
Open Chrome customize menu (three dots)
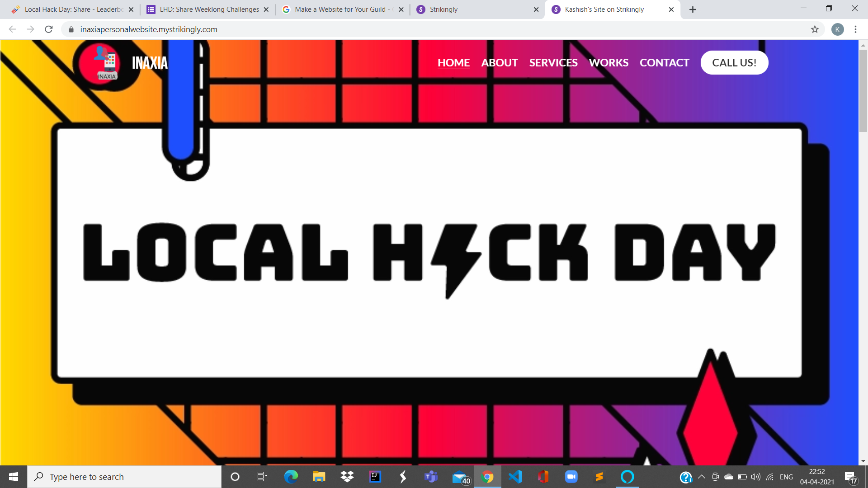pos(855,29)
